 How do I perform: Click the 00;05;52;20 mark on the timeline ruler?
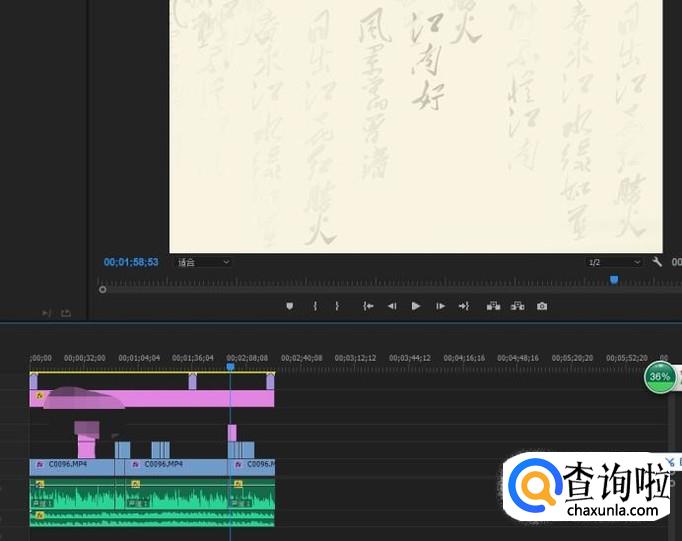[x=627, y=358]
